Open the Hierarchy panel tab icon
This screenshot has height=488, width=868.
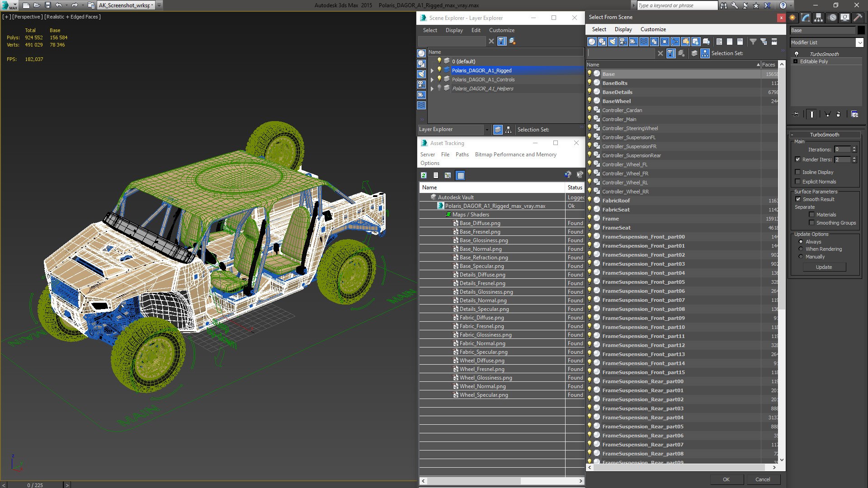click(x=819, y=18)
